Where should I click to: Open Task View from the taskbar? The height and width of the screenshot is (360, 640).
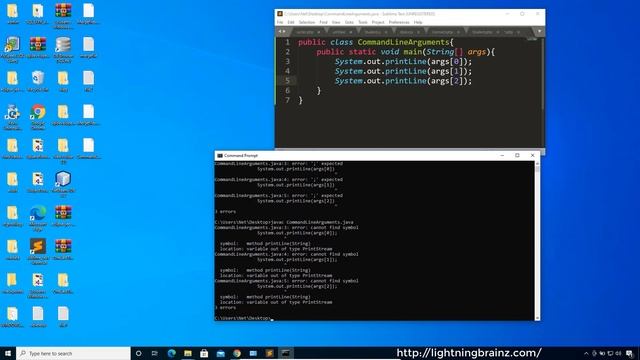pyautogui.click(x=155, y=353)
